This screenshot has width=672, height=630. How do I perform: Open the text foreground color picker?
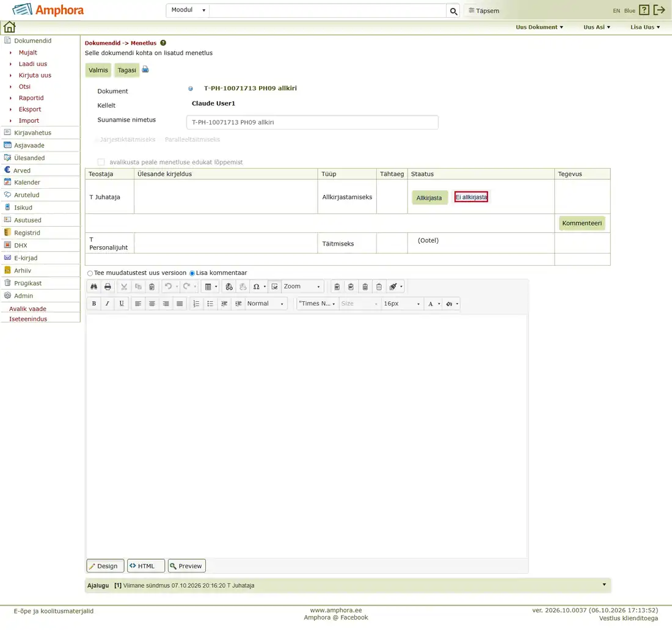pyautogui.click(x=433, y=304)
